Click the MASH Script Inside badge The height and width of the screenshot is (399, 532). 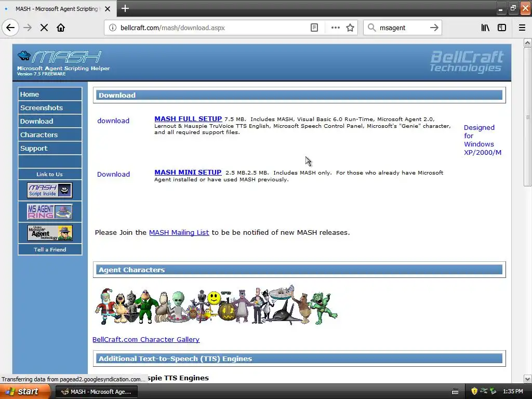point(50,190)
